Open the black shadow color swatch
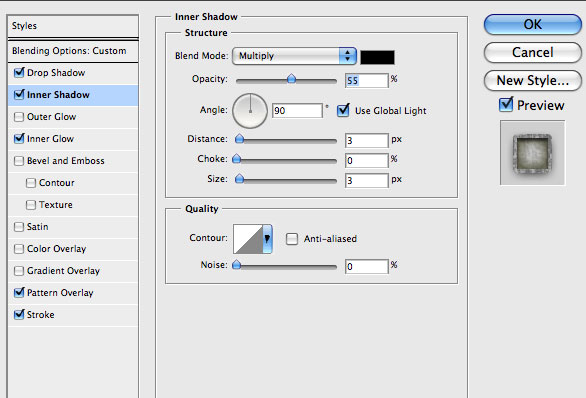Screen dimensions: 586x398 [377, 57]
